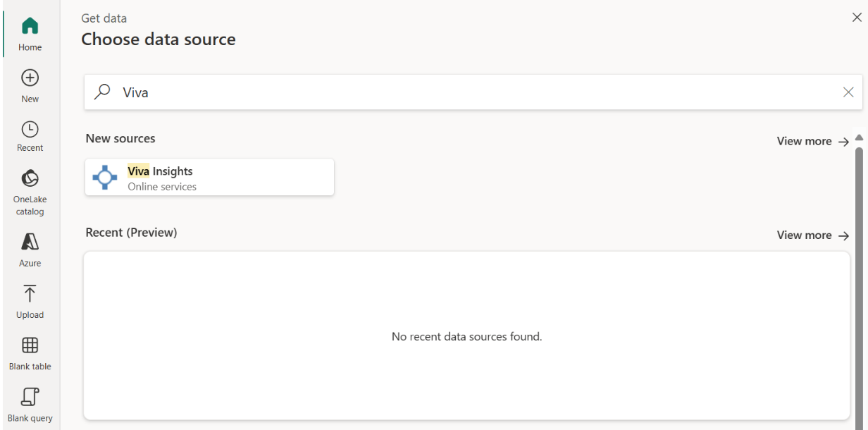The height and width of the screenshot is (430, 868).
Task: Open the OneLake catalog icon
Action: click(x=30, y=178)
